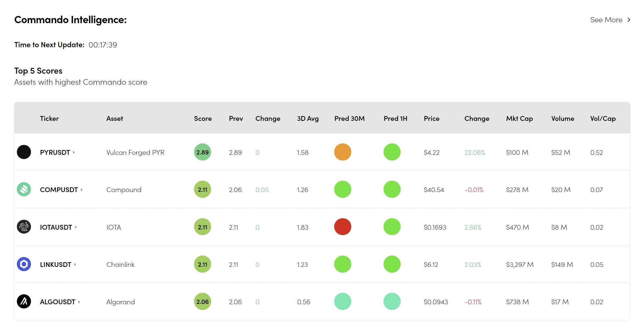Click the ALGOUSDT 2.06 score badge
Image resolution: width=644 pixels, height=334 pixels.
202,302
